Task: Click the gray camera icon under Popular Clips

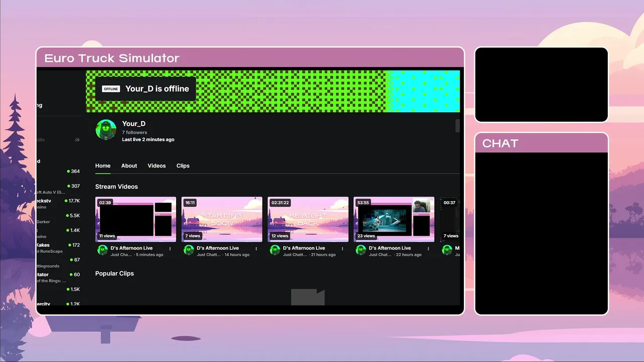Action: pos(307,297)
